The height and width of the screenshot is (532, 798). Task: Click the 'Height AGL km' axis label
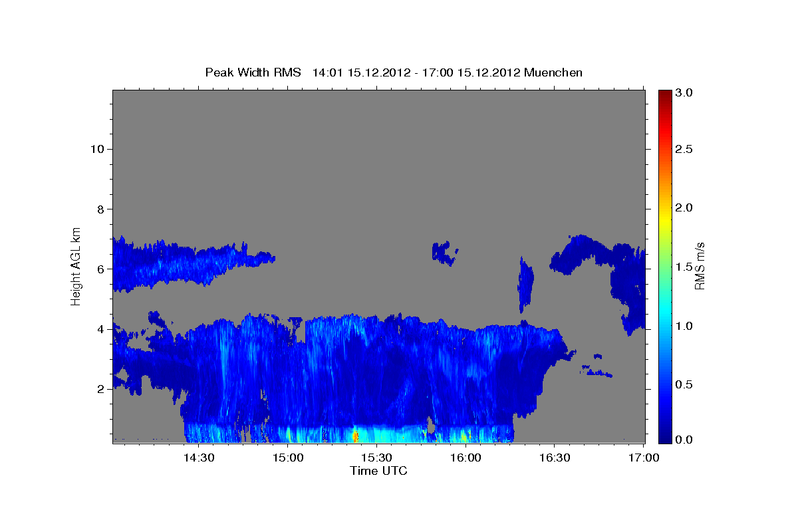point(76,266)
